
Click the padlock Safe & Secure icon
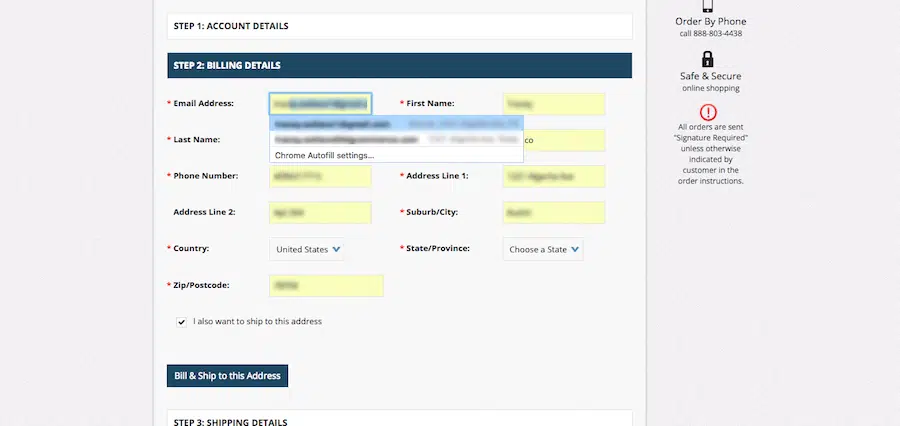708,59
